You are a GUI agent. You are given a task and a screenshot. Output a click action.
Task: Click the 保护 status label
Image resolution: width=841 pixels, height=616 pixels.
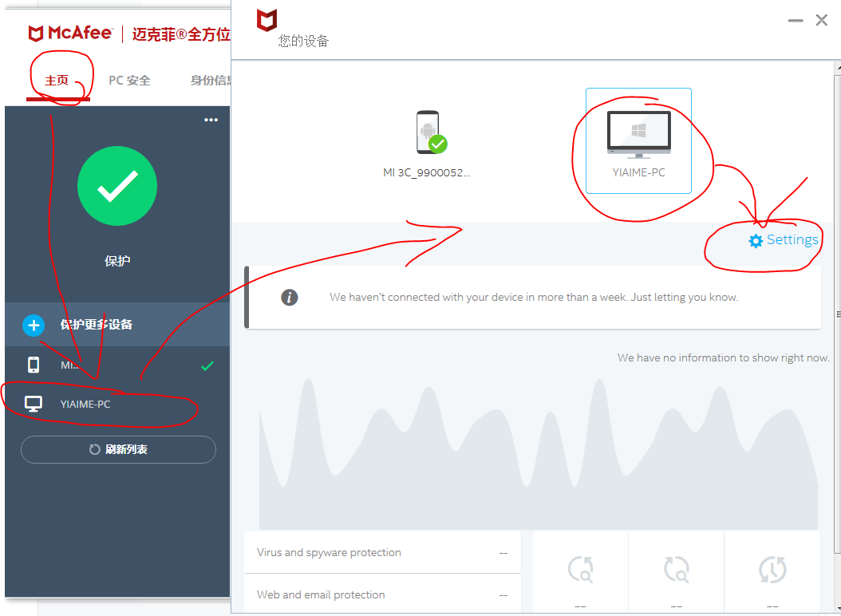point(117,261)
